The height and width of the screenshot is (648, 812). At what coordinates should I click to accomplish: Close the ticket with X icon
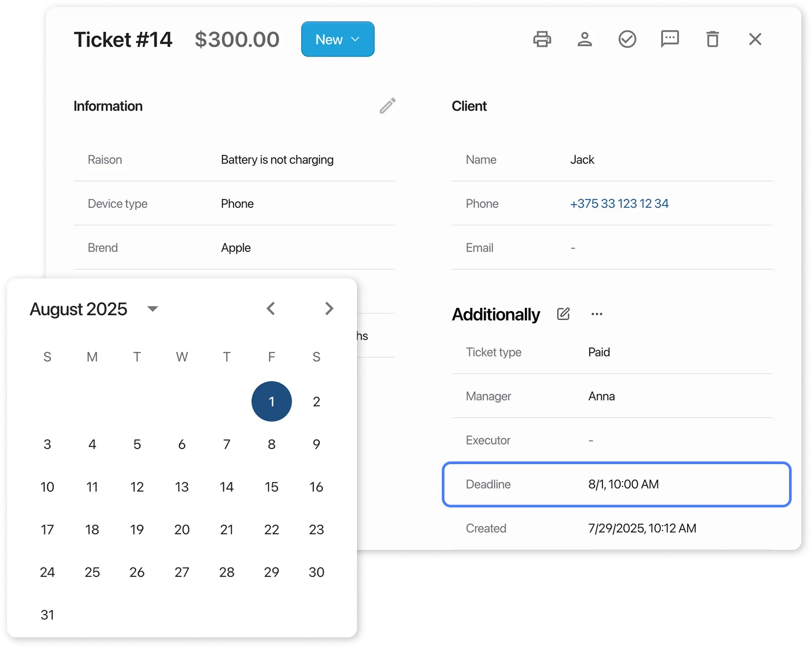pyautogui.click(x=755, y=39)
